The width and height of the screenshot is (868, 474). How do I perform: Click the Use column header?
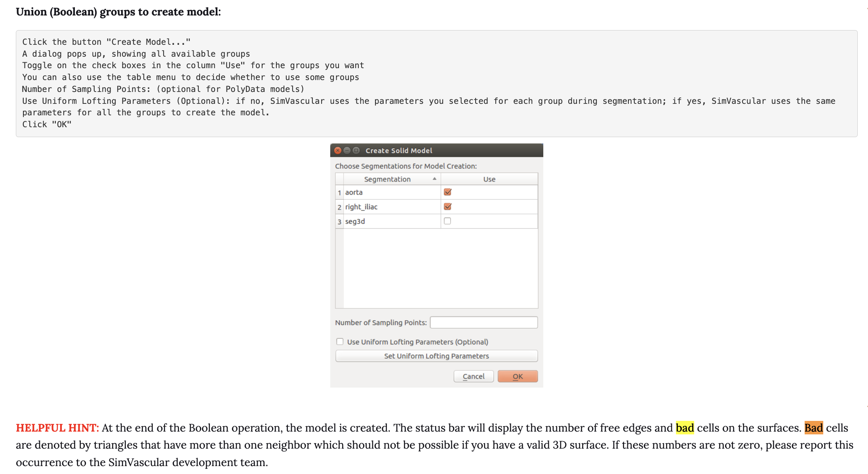(489, 179)
